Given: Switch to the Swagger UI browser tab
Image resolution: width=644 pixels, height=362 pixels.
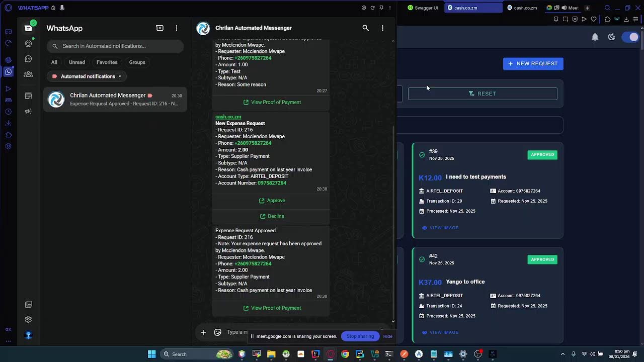Looking at the screenshot, I should (423, 8).
